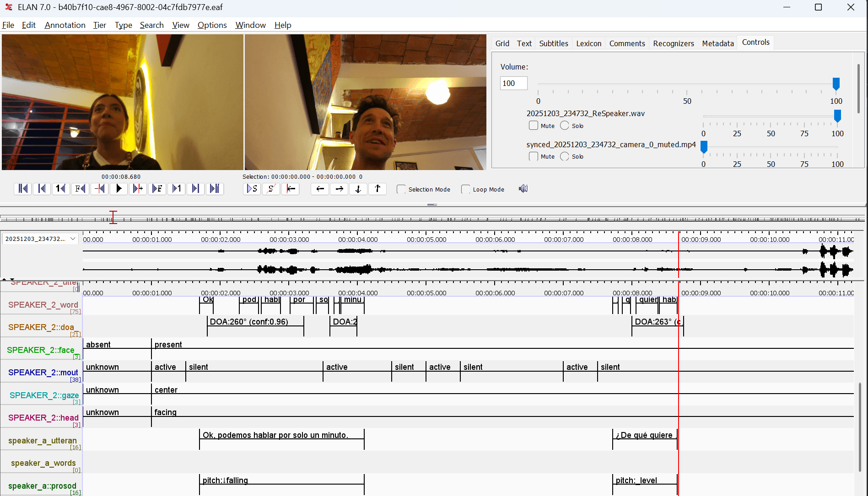Open the Search menu
868x496 pixels.
151,25
